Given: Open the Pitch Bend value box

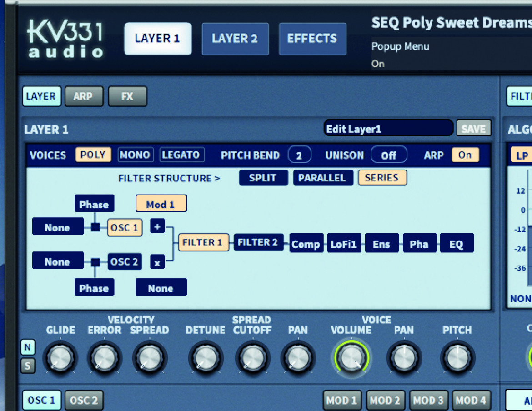Looking at the screenshot, I should [299, 155].
